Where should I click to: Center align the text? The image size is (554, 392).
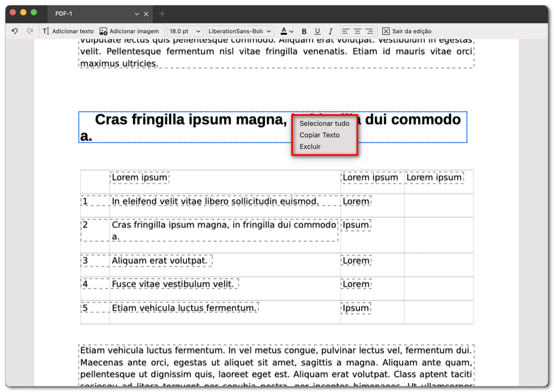357,31
